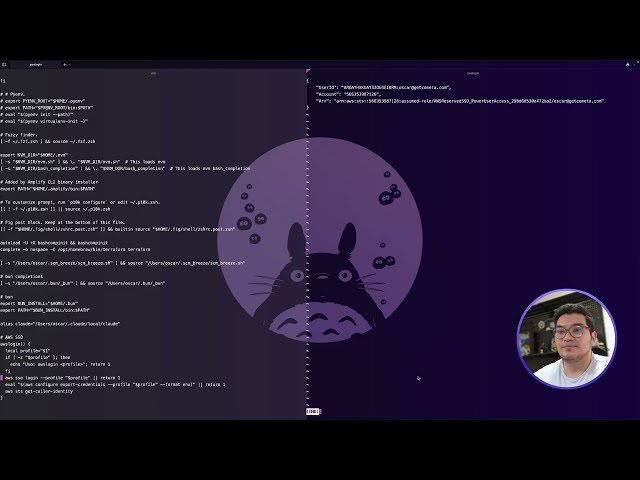
Task: Click the Account number line in the right pane
Action: (x=349, y=94)
